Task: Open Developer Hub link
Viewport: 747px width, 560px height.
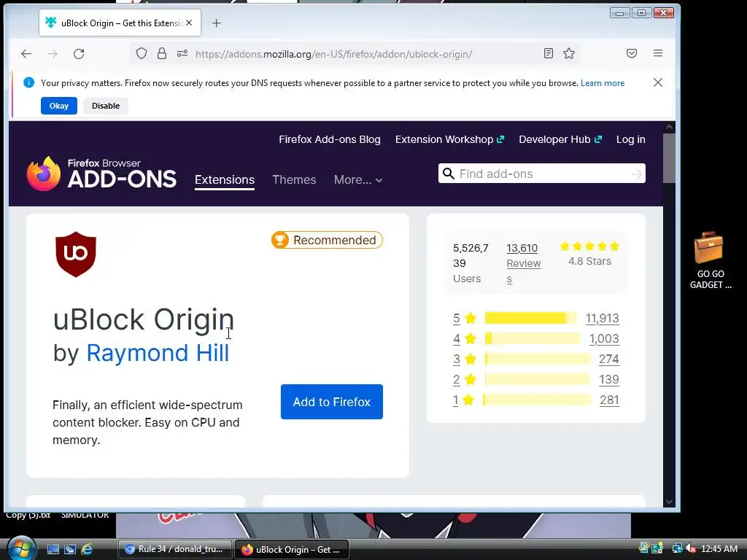Action: point(560,139)
